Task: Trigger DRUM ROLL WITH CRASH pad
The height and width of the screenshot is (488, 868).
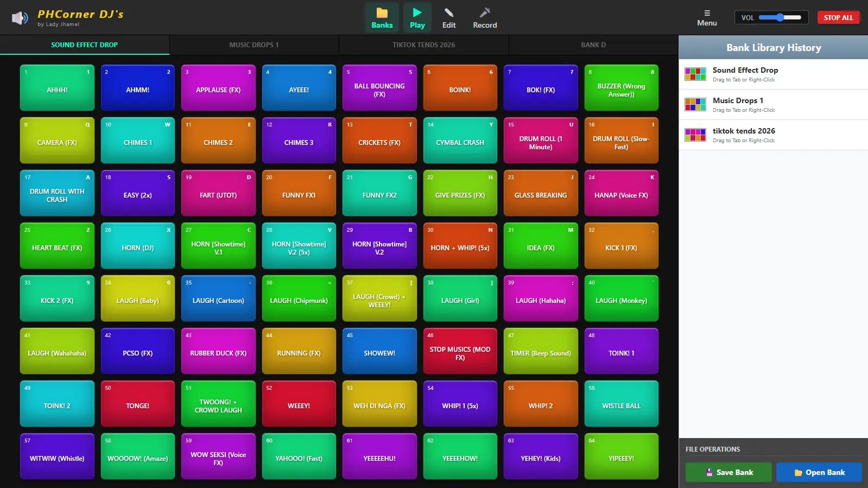Action: (x=57, y=193)
